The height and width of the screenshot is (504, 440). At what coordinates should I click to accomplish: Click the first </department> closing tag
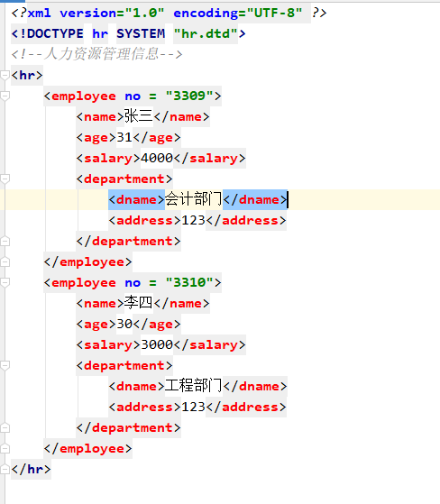point(129,241)
